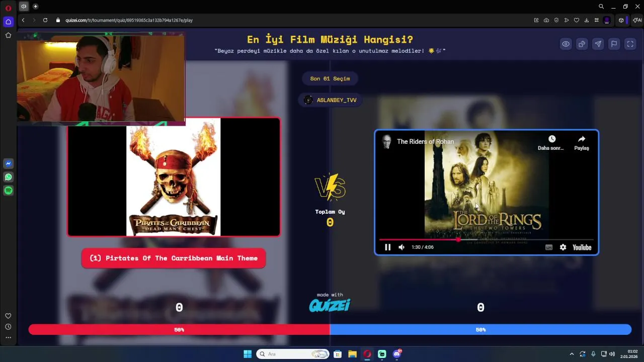This screenshot has width=644, height=362.
Task: Expand hidden system tray icons
Action: (572, 354)
